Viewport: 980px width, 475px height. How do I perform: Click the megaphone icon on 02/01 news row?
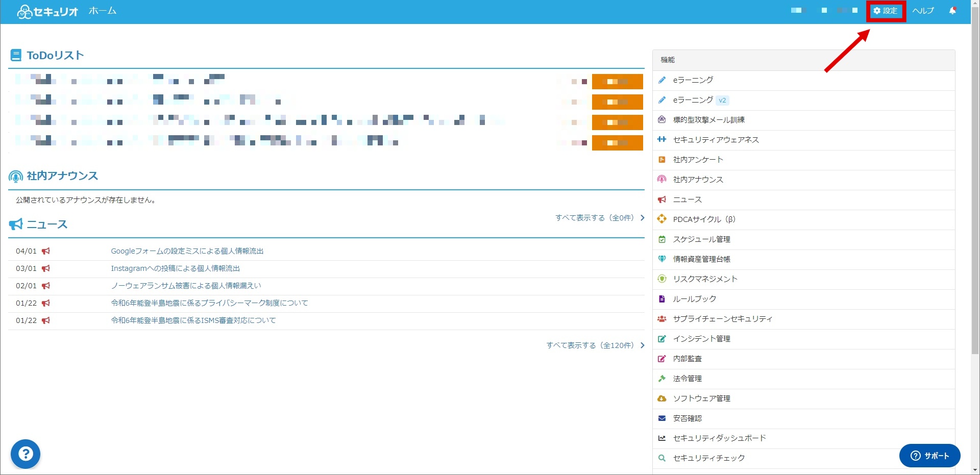46,286
